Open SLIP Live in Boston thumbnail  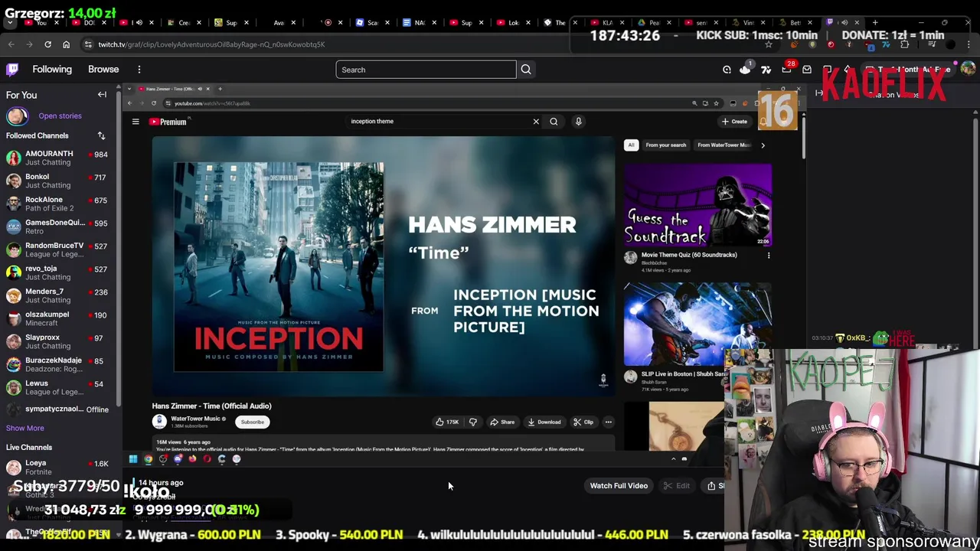pyautogui.click(x=697, y=324)
